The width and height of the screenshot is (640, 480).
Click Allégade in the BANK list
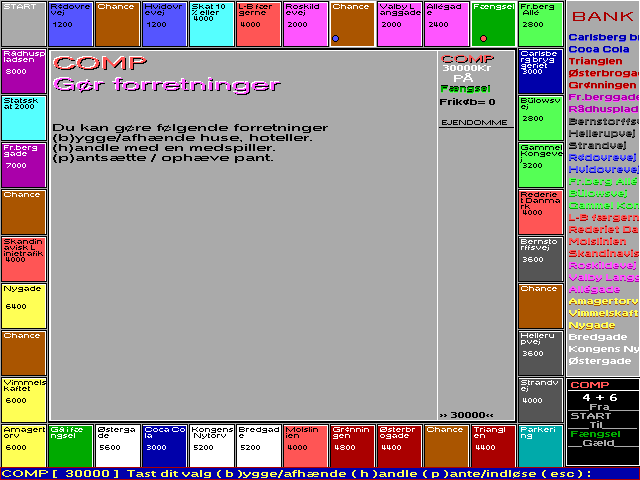click(x=594, y=289)
